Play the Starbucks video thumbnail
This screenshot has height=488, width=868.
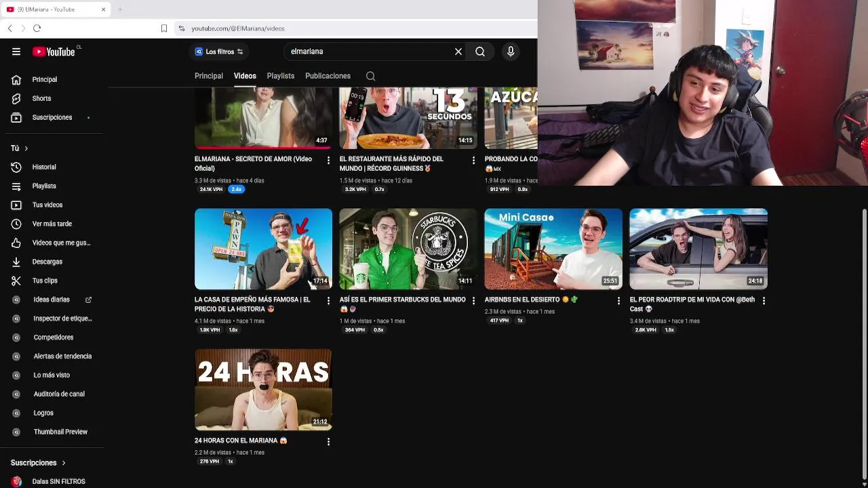point(408,249)
